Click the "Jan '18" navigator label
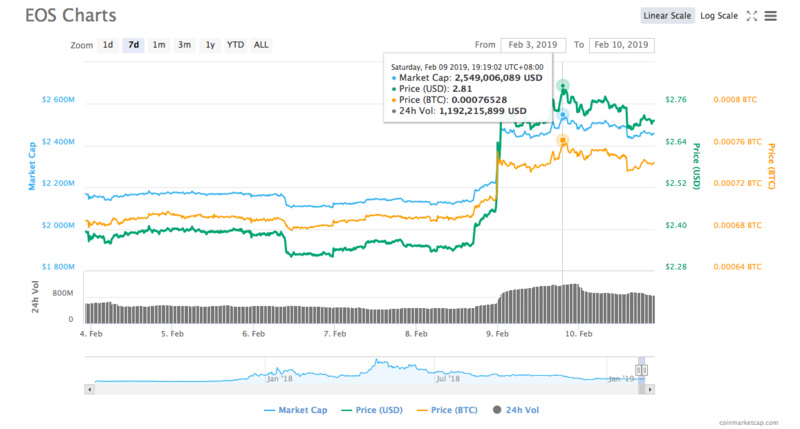Image resolution: width=800 pixels, height=429 pixels. click(x=280, y=378)
